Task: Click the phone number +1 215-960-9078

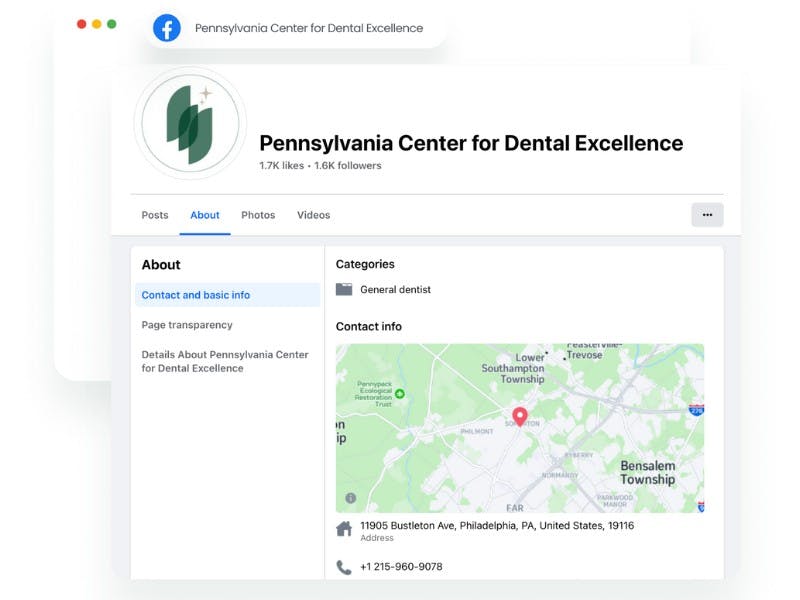Action: pyautogui.click(x=401, y=567)
